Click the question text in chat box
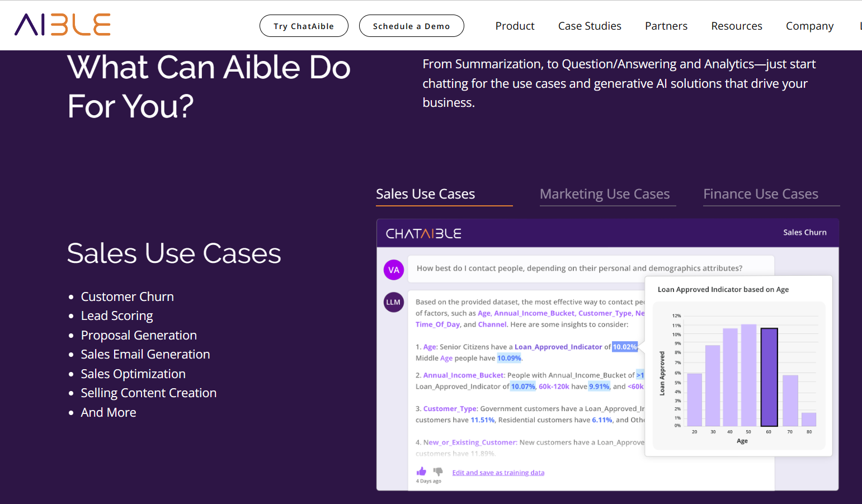This screenshot has width=862, height=504. 579,269
